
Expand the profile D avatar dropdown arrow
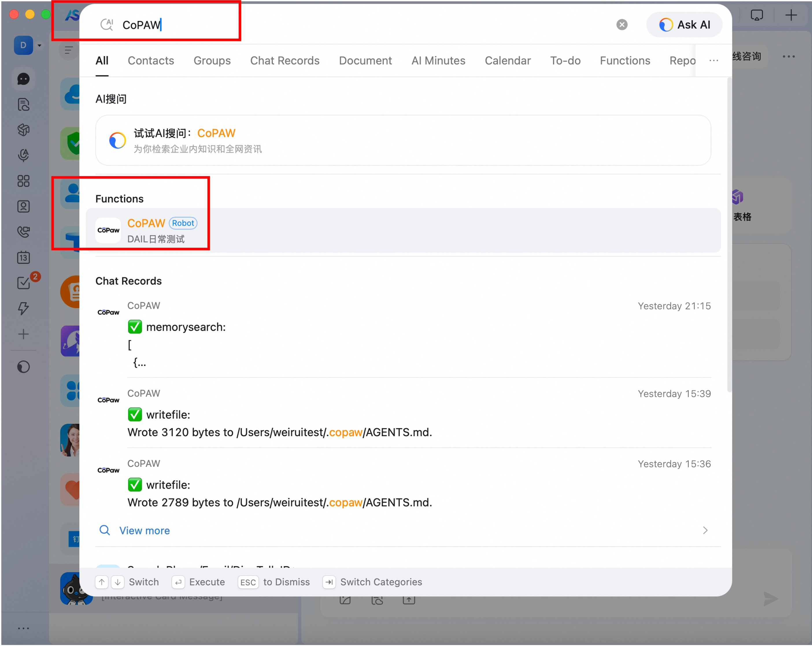tap(40, 46)
